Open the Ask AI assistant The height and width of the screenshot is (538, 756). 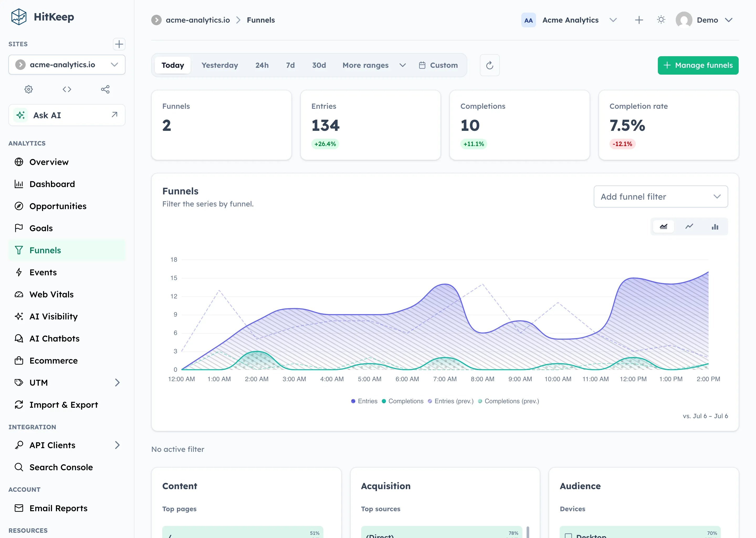click(67, 115)
